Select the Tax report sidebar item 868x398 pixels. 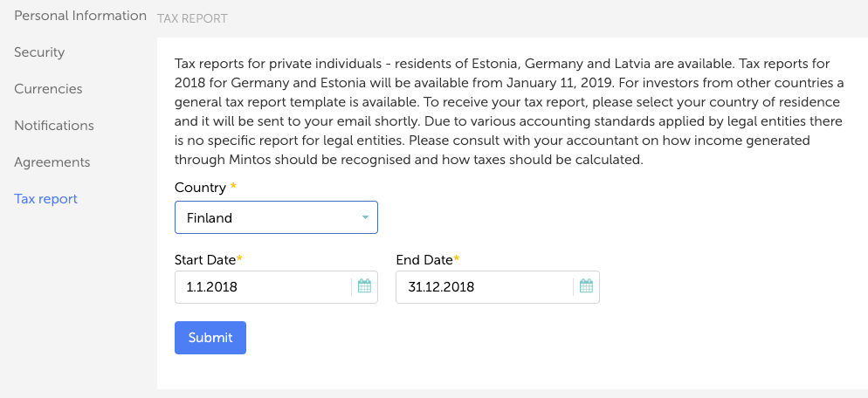tap(46, 199)
